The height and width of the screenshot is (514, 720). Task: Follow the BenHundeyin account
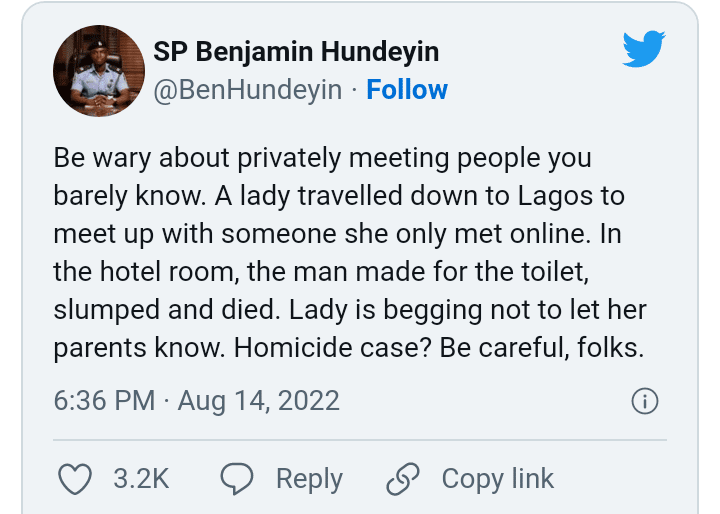pos(407,90)
